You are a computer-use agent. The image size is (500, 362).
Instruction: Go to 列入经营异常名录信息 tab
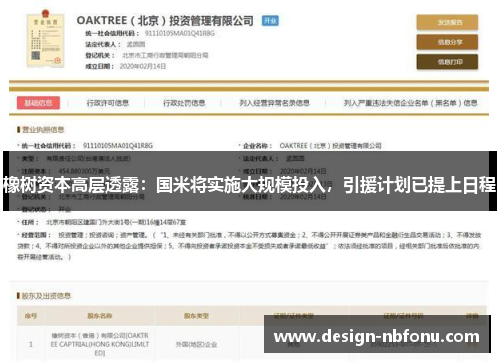tap(274, 103)
